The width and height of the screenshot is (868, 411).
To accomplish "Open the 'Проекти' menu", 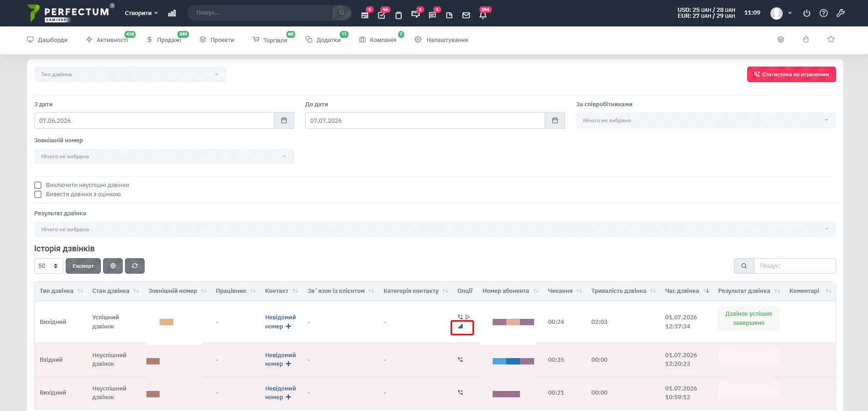I will point(217,40).
